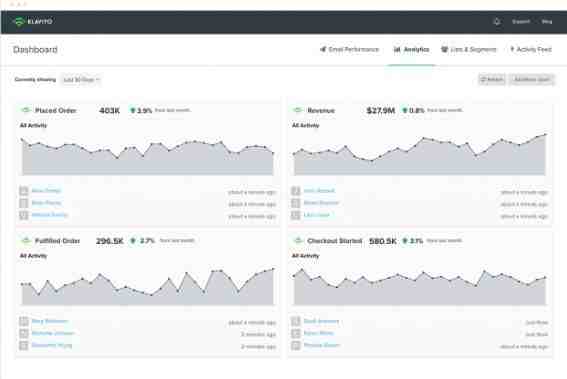Click the Refresh button
The width and height of the screenshot is (567, 379).
tap(492, 80)
